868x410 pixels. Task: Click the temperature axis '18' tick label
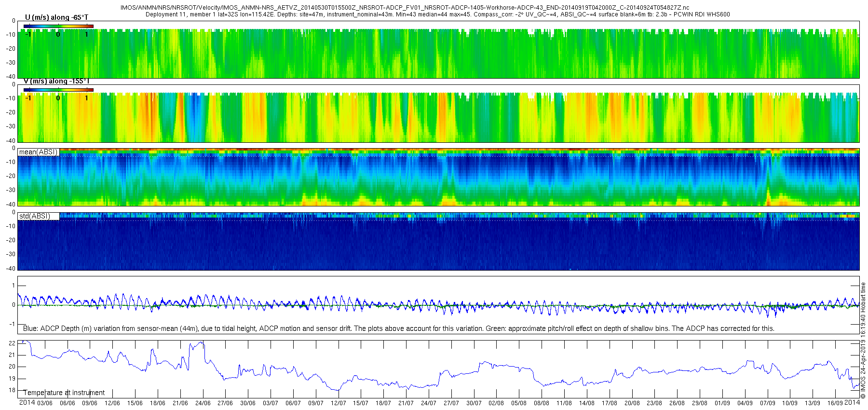pos(13,390)
